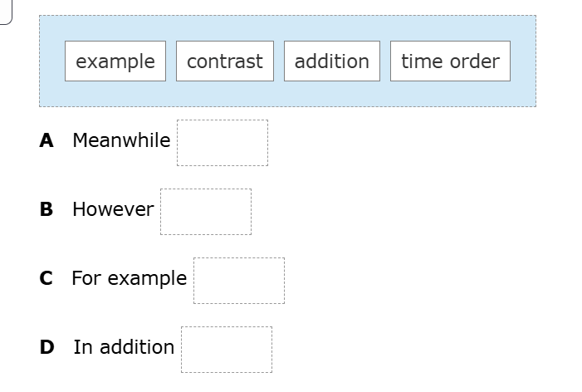Click the bold letter D
582x392 pixels.
(46, 347)
